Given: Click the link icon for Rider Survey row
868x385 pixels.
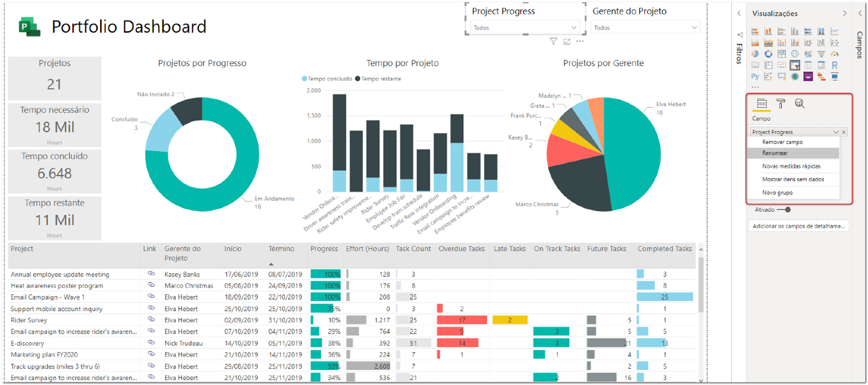Looking at the screenshot, I should click(151, 320).
